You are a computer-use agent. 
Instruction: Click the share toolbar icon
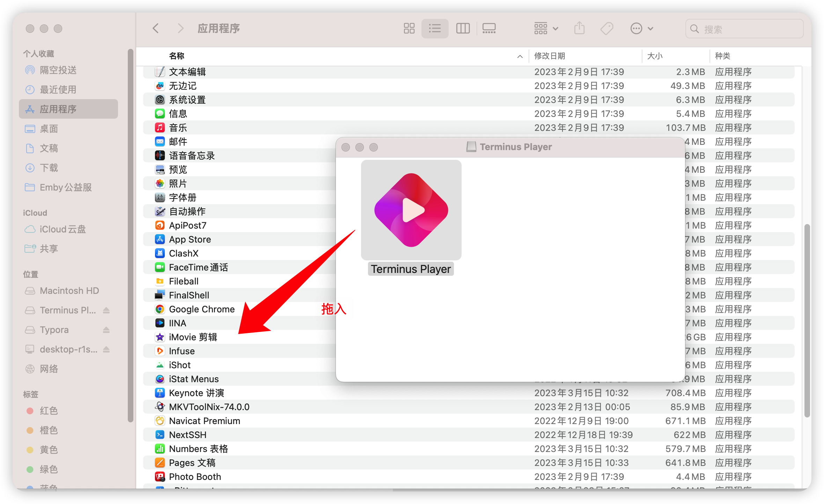coord(579,28)
